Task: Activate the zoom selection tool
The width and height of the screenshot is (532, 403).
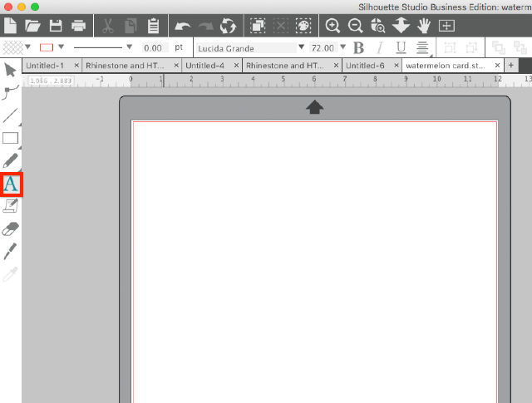Action: tap(378, 26)
